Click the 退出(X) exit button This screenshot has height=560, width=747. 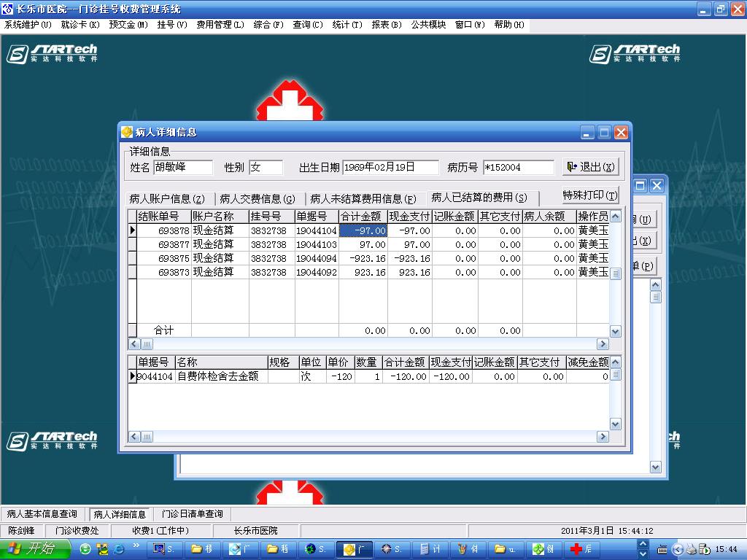(x=590, y=167)
